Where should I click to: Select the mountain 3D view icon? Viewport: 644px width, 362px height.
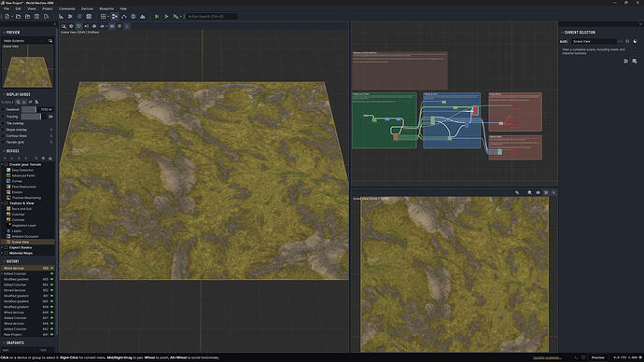[x=143, y=17]
